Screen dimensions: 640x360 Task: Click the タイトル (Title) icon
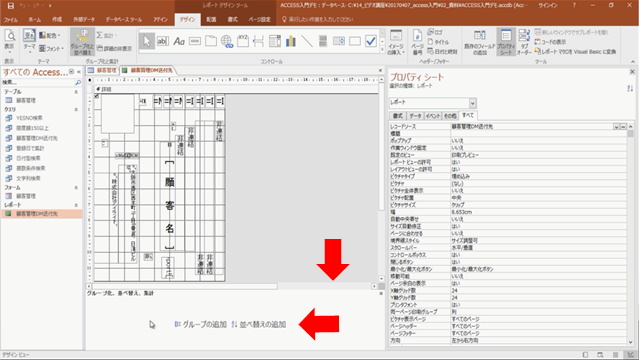(438, 42)
